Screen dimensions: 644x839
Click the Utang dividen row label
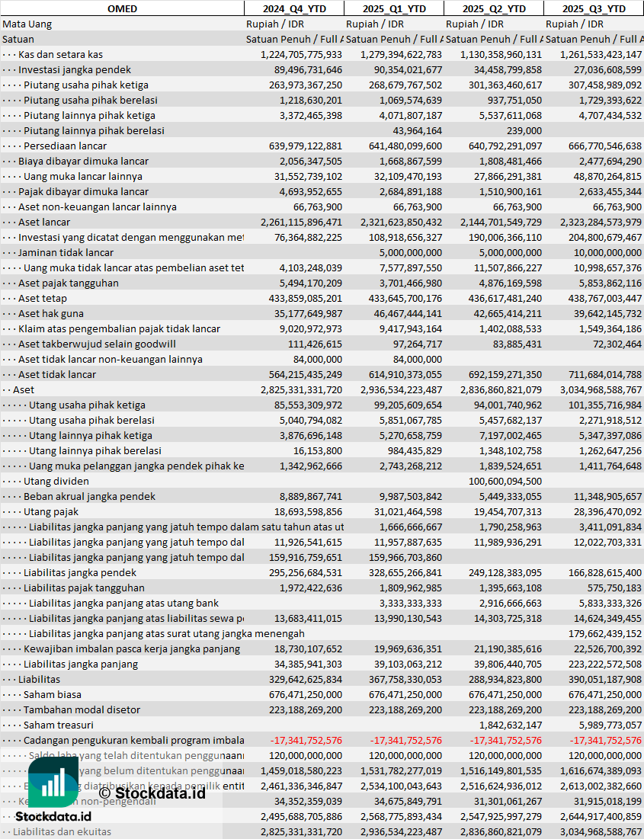[56, 481]
